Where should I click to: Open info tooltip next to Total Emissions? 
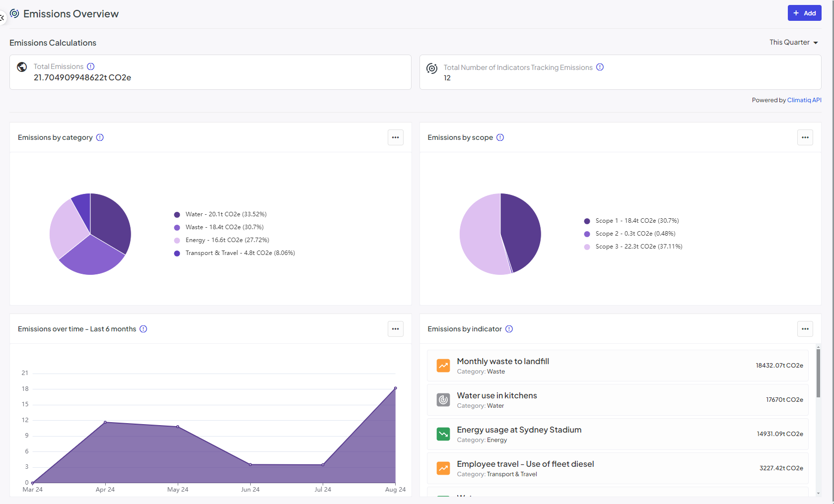pos(91,66)
